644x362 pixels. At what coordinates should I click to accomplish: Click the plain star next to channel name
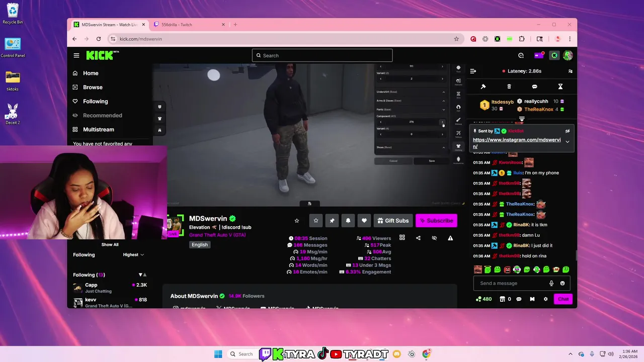[297, 220]
